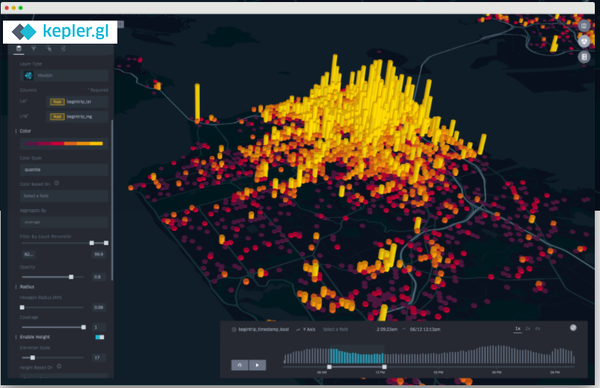Click the 99.9 percentile maximum field
This screenshot has height=388, width=600.
(99, 254)
